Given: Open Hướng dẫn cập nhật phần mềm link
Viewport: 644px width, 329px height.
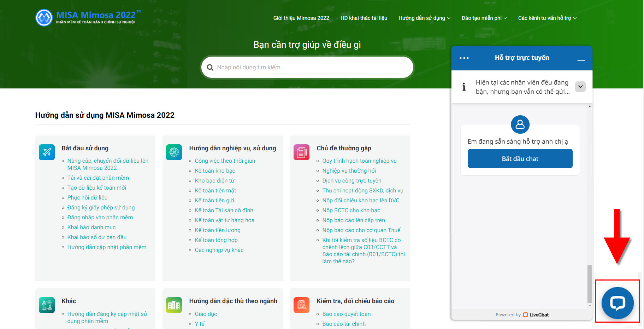Looking at the screenshot, I should [107, 247].
